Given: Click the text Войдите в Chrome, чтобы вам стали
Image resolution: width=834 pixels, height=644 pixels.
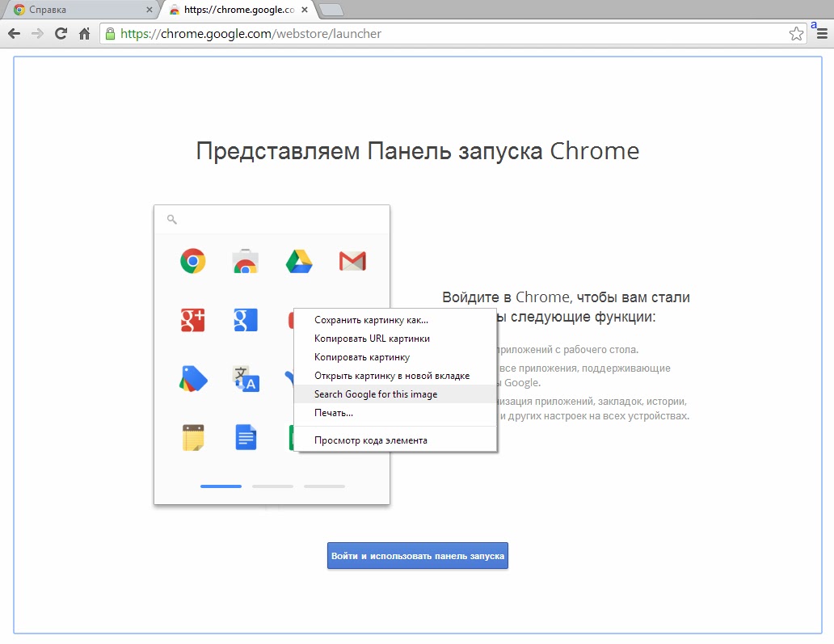Looking at the screenshot, I should point(566,297).
